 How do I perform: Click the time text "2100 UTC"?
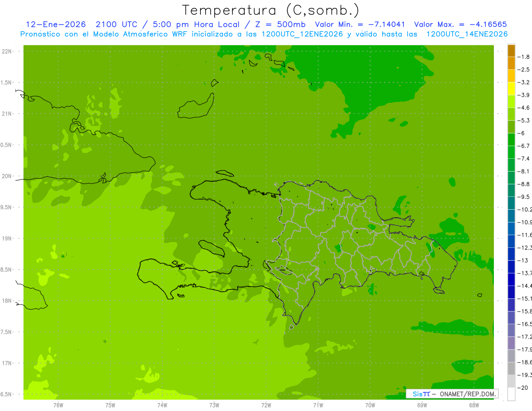(x=117, y=24)
